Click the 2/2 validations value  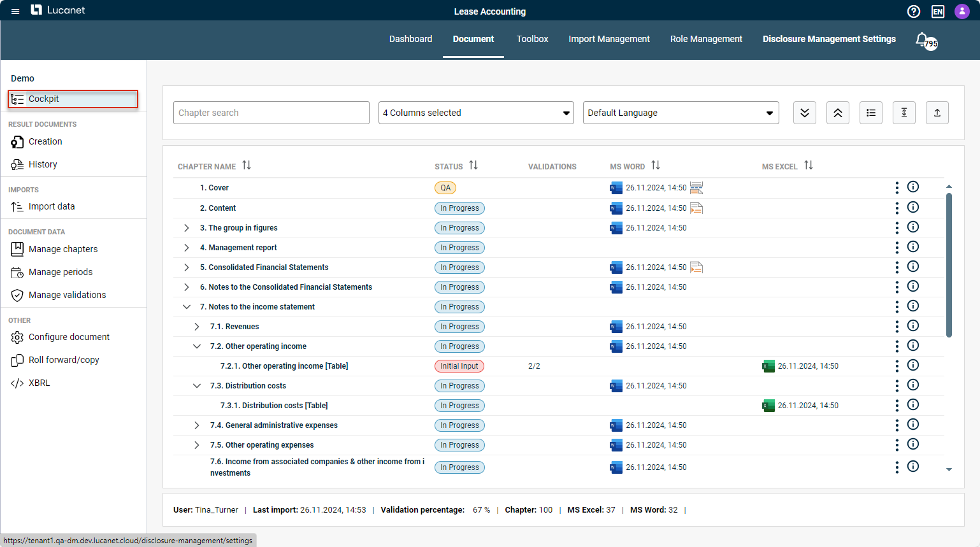pos(534,366)
